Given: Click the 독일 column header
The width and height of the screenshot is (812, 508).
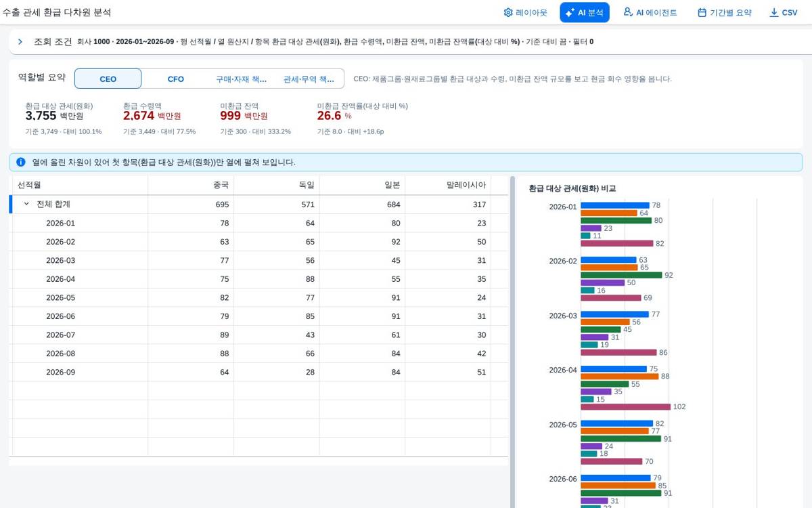Looking at the screenshot, I should coord(277,185).
